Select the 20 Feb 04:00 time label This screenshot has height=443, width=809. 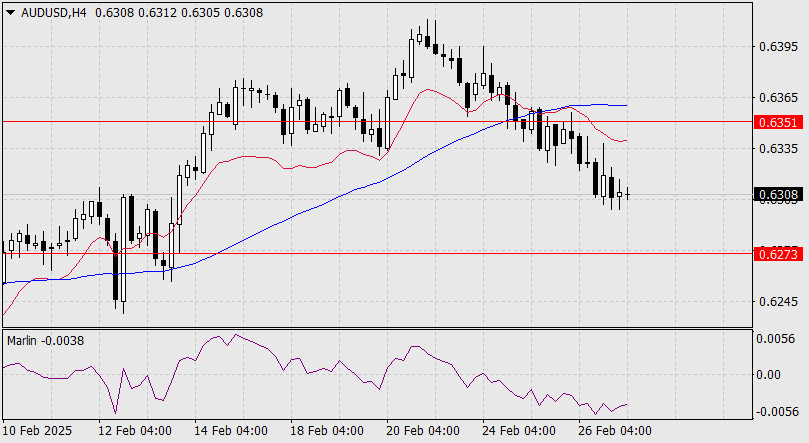point(423,431)
